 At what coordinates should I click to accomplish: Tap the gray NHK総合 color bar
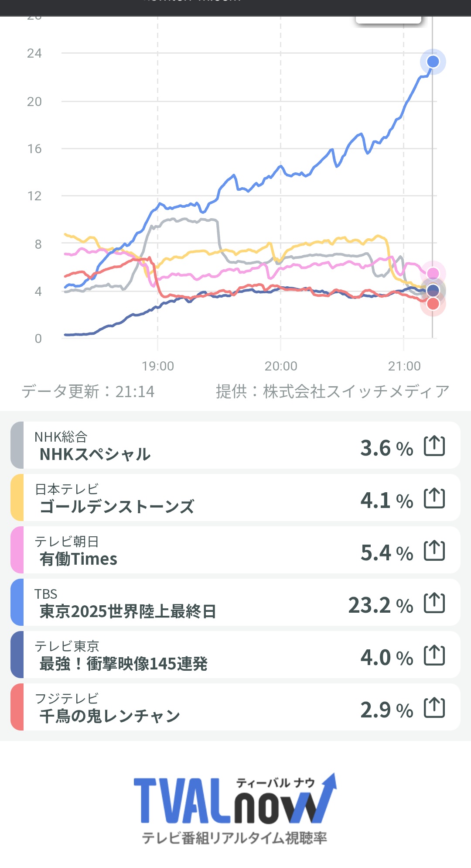tap(17, 445)
